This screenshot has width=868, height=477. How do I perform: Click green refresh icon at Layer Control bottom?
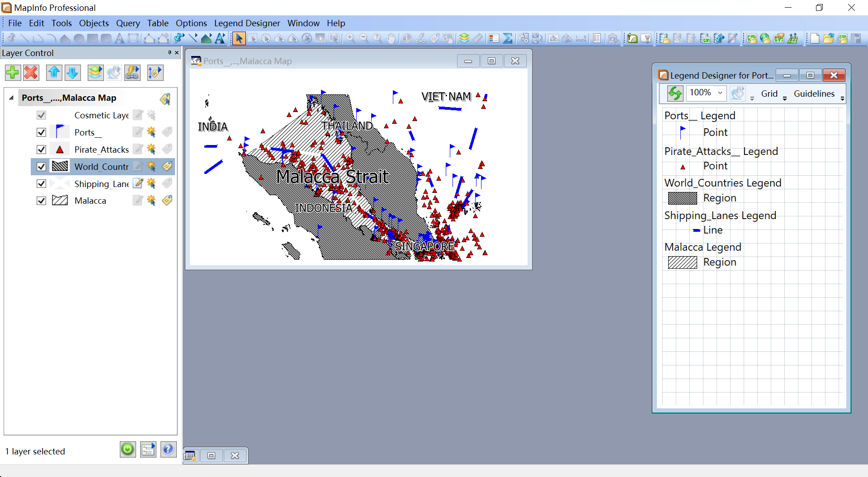tap(127, 449)
